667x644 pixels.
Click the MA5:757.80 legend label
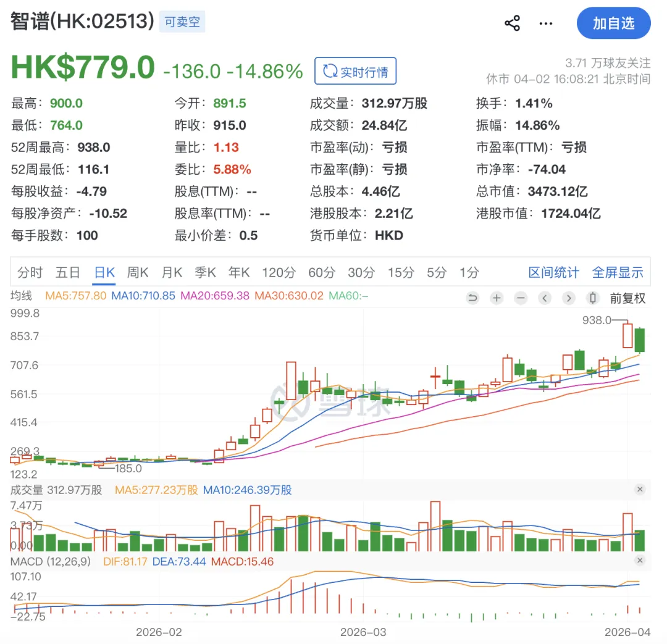click(76, 296)
